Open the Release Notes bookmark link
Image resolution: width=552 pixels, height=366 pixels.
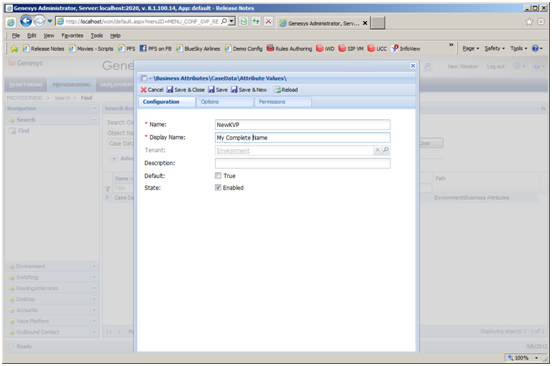pyautogui.click(x=44, y=49)
